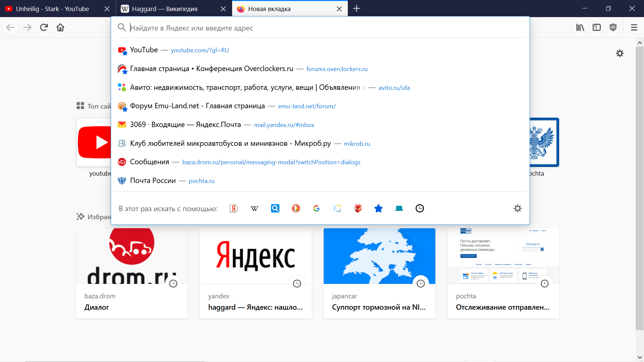
Task: Search with Wikipedia one-off engine icon
Action: 255,208
